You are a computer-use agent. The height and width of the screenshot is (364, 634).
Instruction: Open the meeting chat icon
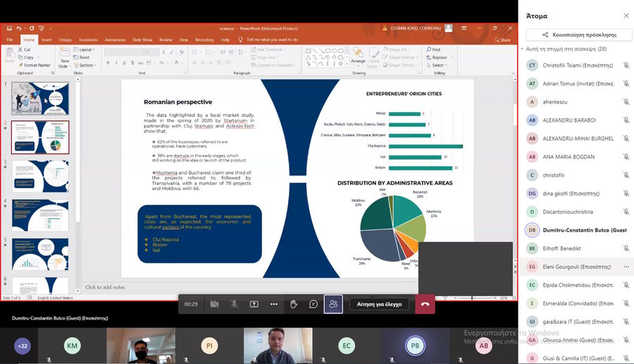313,304
